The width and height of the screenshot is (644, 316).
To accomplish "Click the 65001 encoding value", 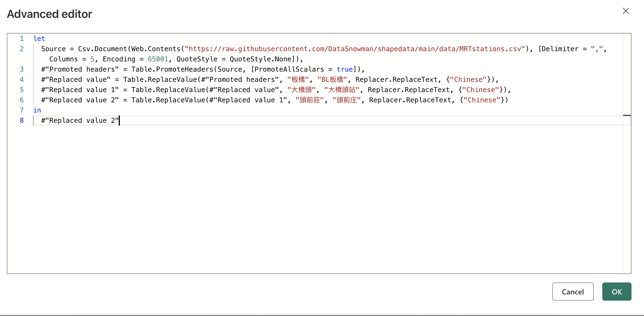I will click(x=158, y=59).
